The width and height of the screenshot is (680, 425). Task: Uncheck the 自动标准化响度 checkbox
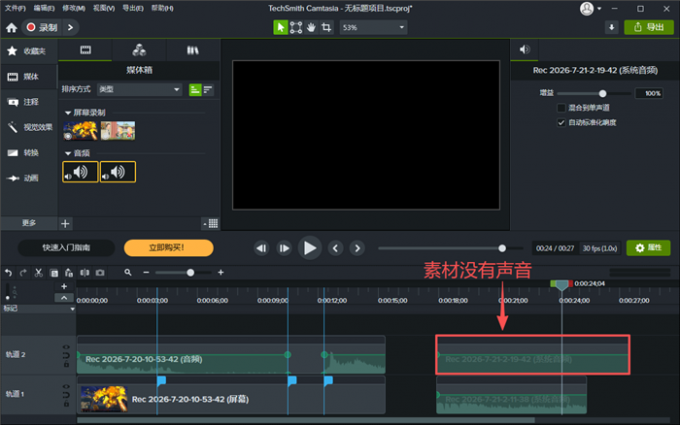561,122
